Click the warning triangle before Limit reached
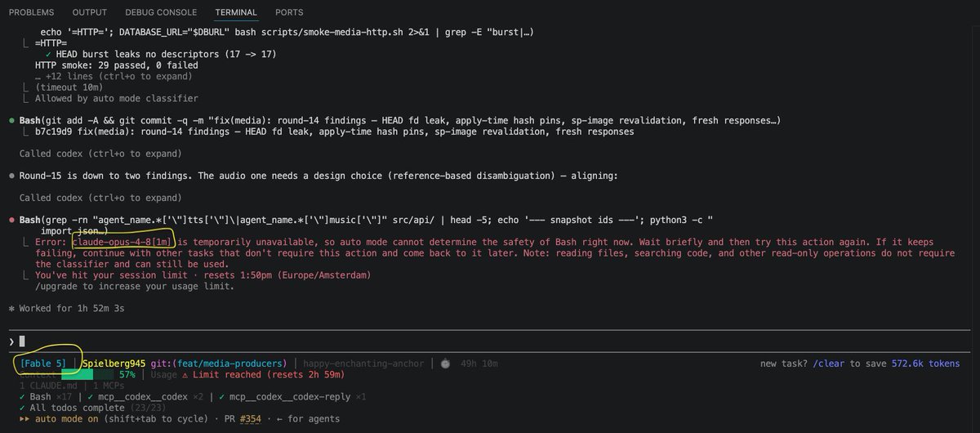The image size is (980, 433). [186, 374]
